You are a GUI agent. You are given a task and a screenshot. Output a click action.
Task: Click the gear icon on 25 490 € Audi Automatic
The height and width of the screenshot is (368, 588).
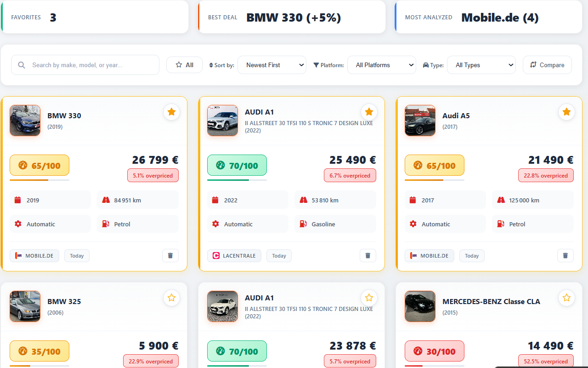(x=215, y=224)
